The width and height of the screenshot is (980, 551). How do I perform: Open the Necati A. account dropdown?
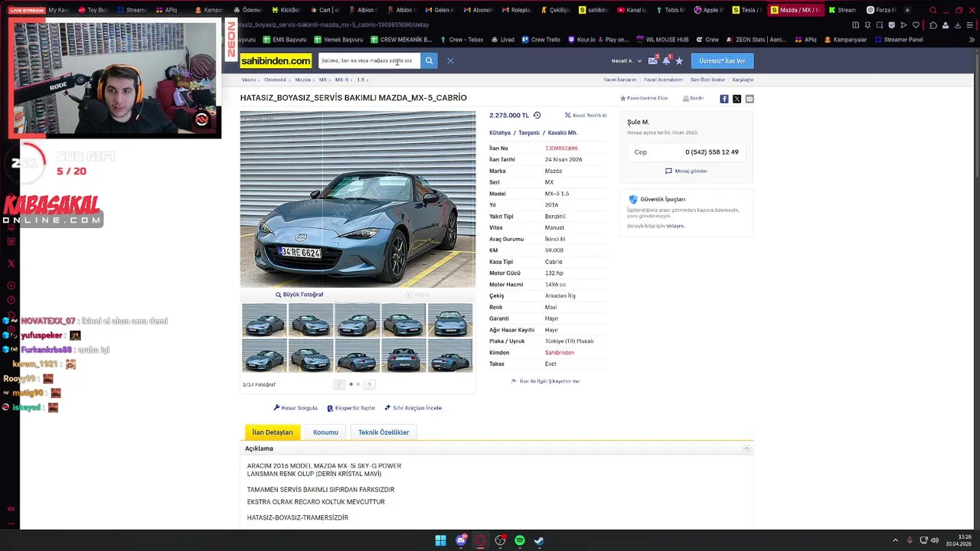[625, 60]
